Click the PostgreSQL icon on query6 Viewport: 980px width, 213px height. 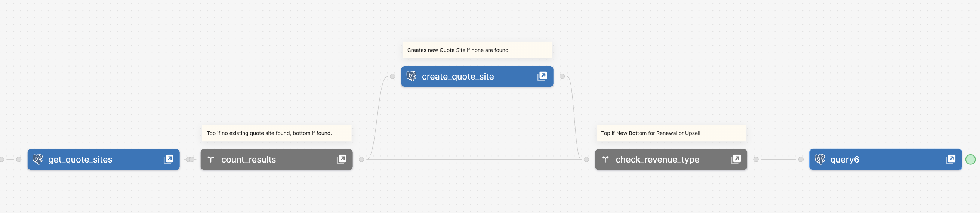tap(819, 159)
